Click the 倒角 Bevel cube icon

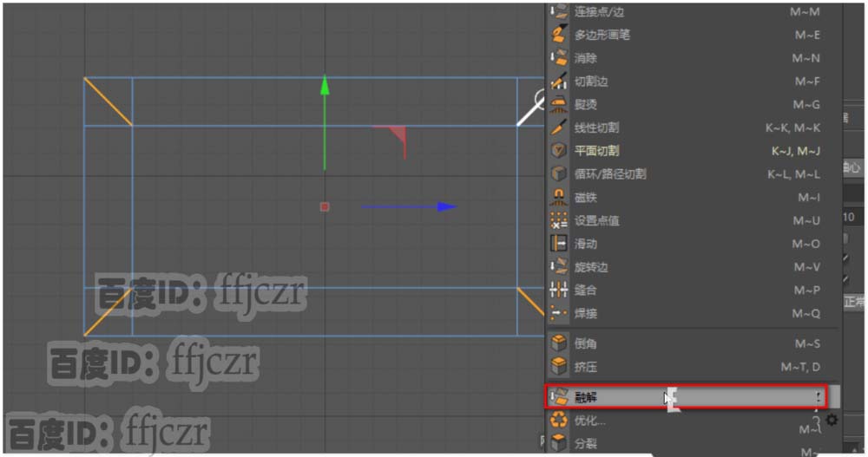pos(558,343)
